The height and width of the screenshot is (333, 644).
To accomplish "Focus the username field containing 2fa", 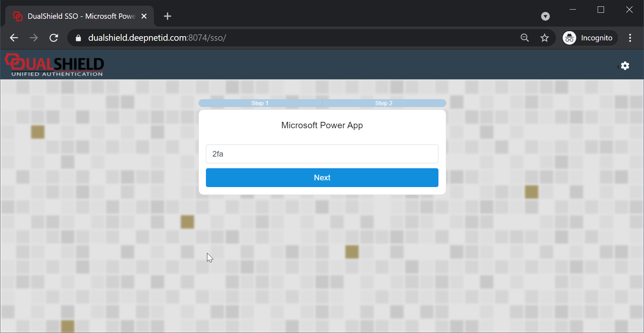I will click(x=322, y=154).
